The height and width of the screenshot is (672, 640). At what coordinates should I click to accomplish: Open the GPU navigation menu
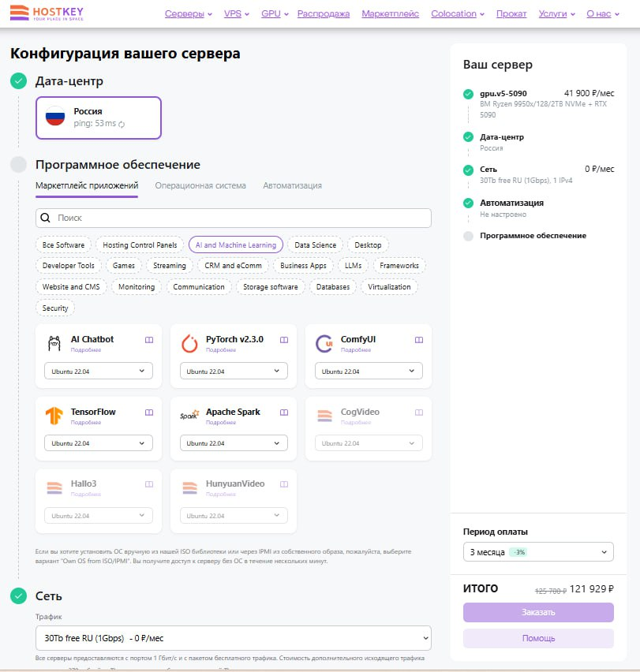(275, 14)
